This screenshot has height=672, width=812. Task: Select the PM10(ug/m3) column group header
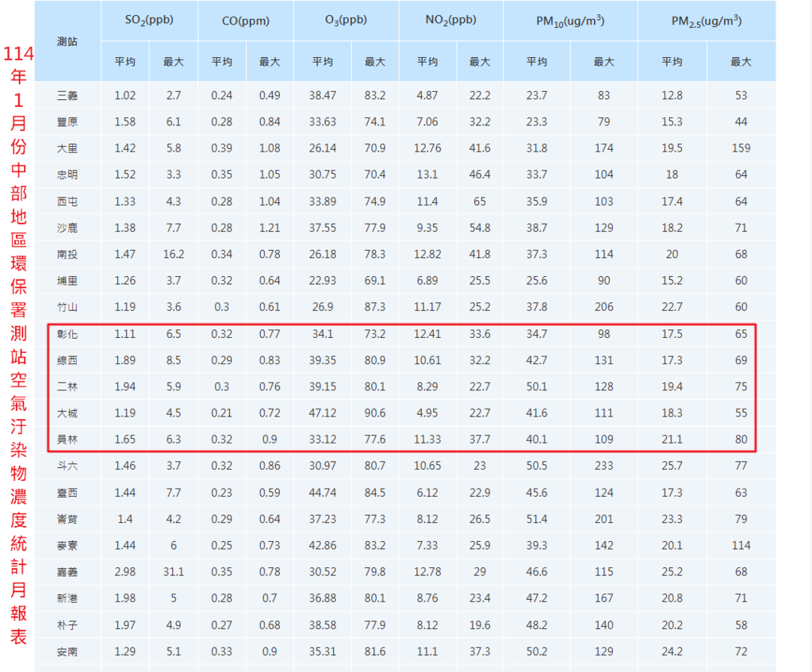(x=570, y=21)
